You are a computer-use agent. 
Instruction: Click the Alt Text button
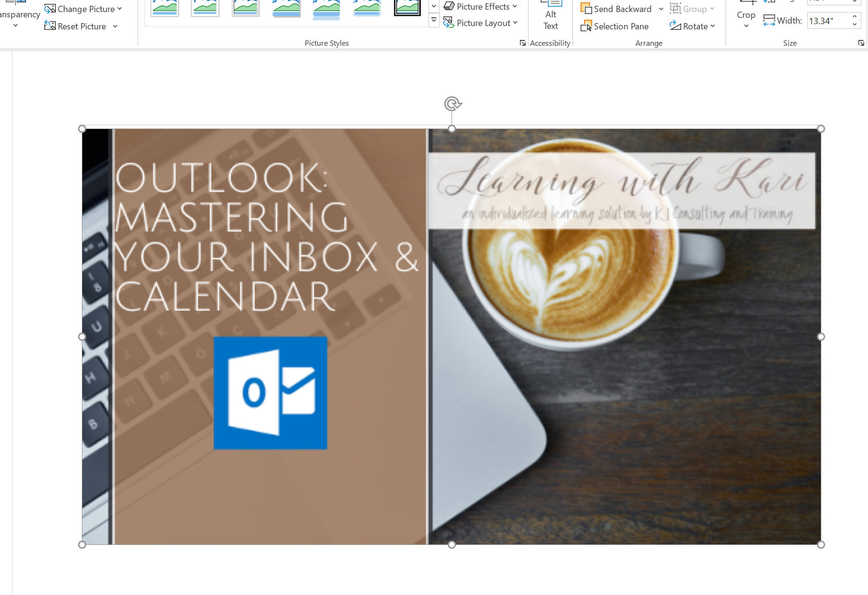[551, 15]
